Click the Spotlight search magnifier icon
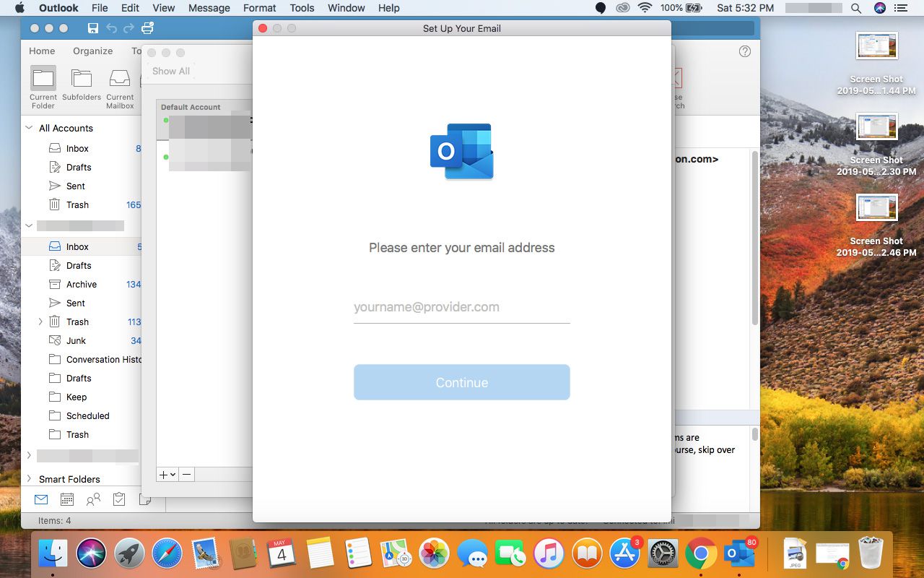924x578 pixels. [x=856, y=8]
